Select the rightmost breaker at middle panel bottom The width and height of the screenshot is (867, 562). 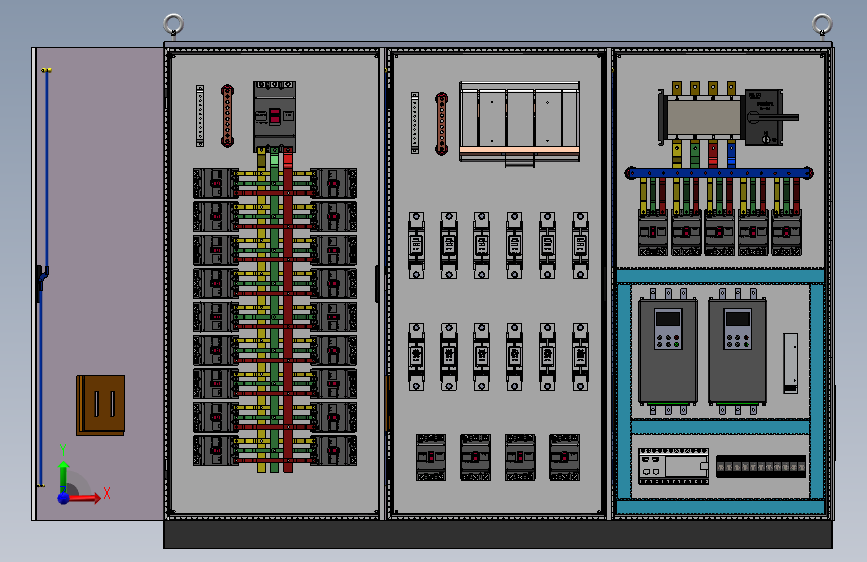565,457
